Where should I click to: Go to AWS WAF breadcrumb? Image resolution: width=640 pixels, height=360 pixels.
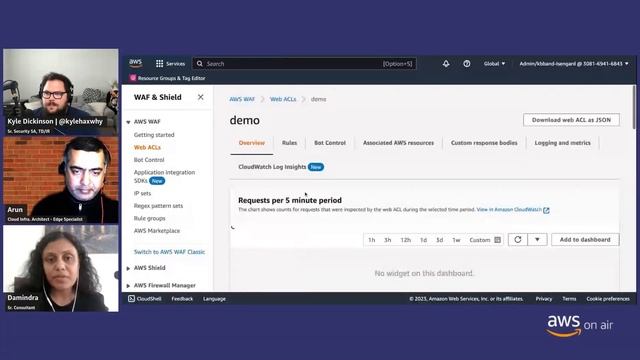[242, 99]
